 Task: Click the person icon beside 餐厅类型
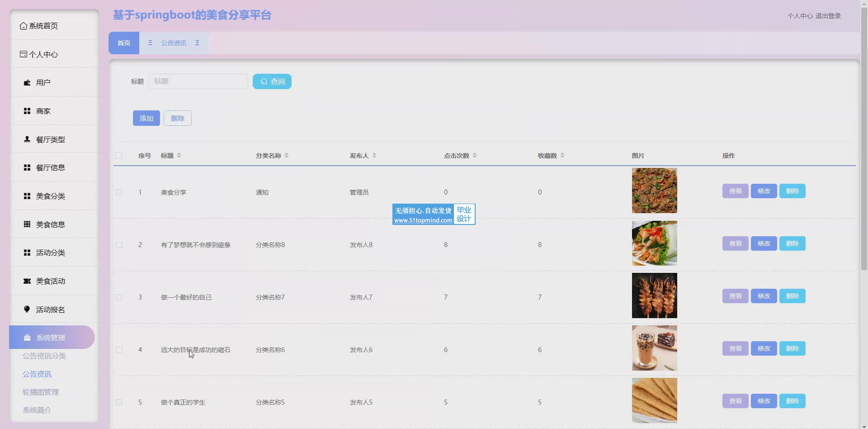(27, 139)
